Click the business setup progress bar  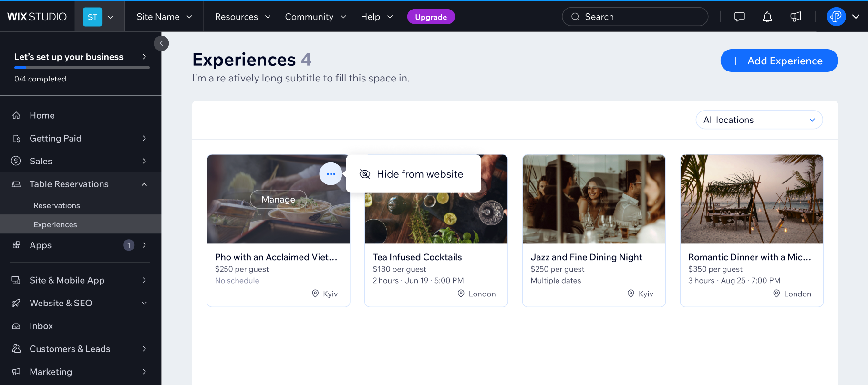tap(82, 68)
